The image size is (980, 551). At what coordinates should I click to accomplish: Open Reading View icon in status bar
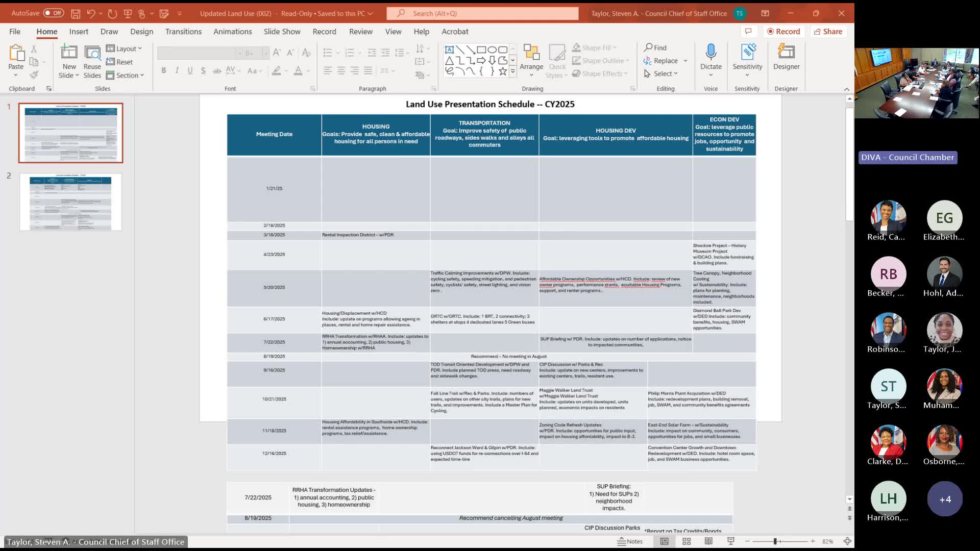click(x=708, y=541)
